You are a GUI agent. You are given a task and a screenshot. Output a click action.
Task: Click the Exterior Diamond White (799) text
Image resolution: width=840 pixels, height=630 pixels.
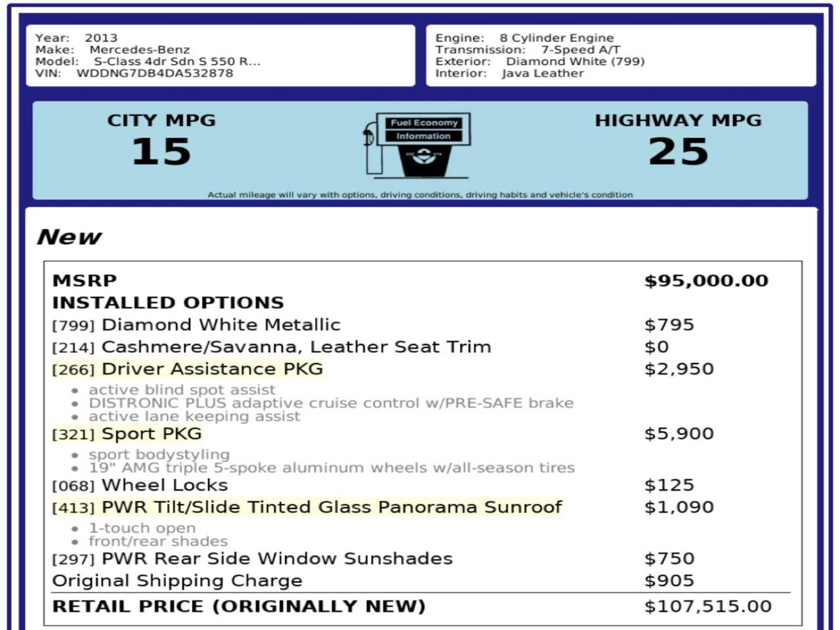click(x=574, y=62)
